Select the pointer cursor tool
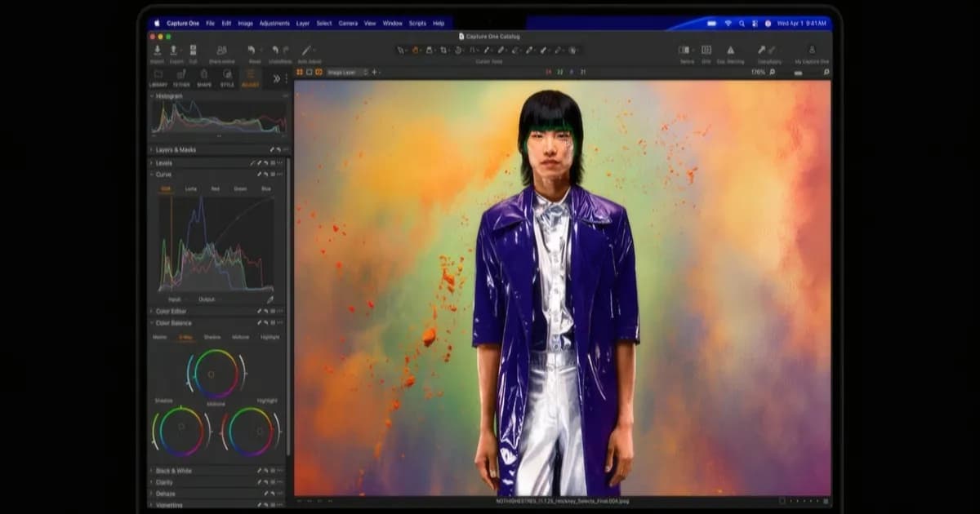The width and height of the screenshot is (980, 514). pos(401,50)
